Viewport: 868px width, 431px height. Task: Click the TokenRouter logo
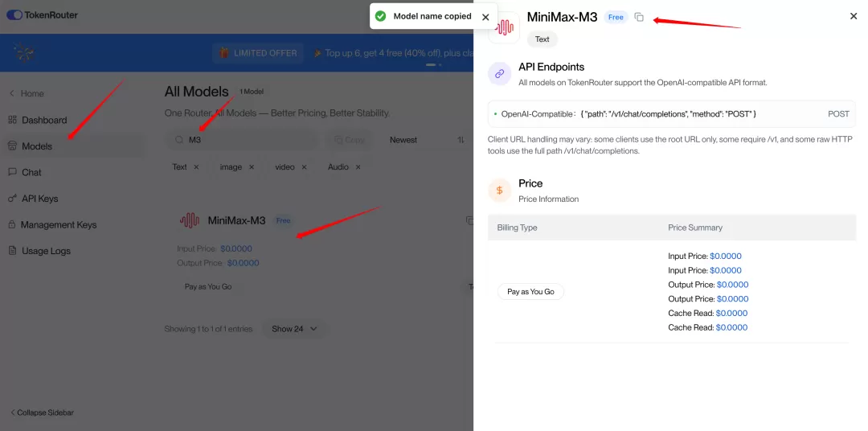tap(42, 15)
